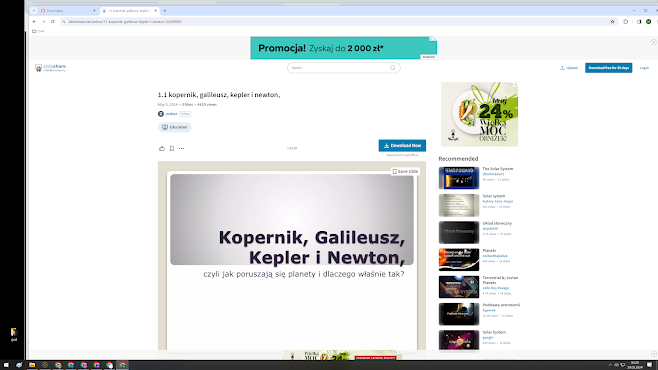The image size is (658, 370).
Task: Open the tab search dropdown arrow
Action: pyautogui.click(x=34, y=10)
